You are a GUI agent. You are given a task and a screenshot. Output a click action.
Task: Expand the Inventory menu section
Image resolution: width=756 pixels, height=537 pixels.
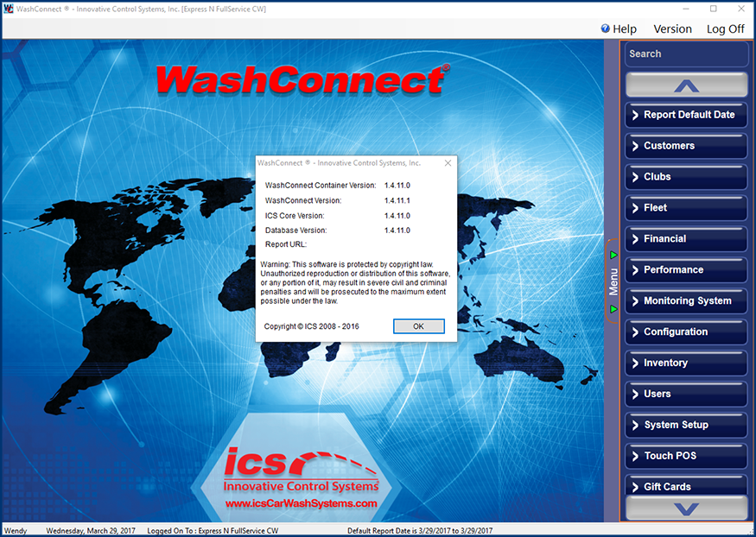(x=686, y=363)
